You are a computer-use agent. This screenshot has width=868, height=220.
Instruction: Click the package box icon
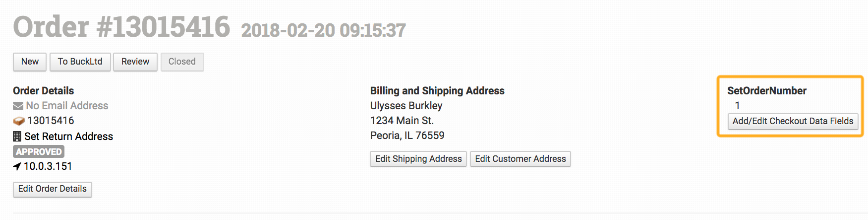[x=19, y=121]
